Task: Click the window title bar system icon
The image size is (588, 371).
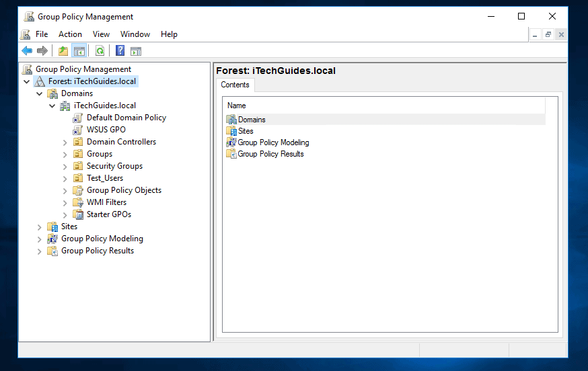Action: pyautogui.click(x=29, y=17)
